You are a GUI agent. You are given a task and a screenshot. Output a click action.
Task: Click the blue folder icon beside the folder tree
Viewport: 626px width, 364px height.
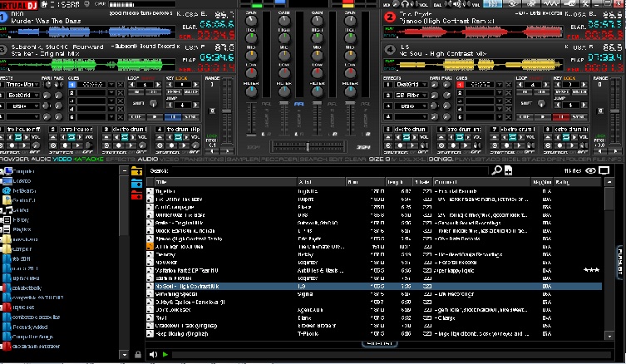click(137, 183)
